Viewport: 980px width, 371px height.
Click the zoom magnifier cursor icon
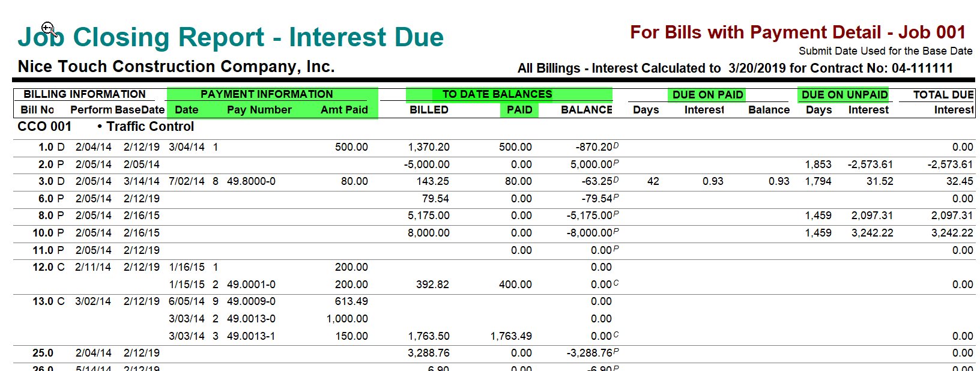[x=49, y=29]
